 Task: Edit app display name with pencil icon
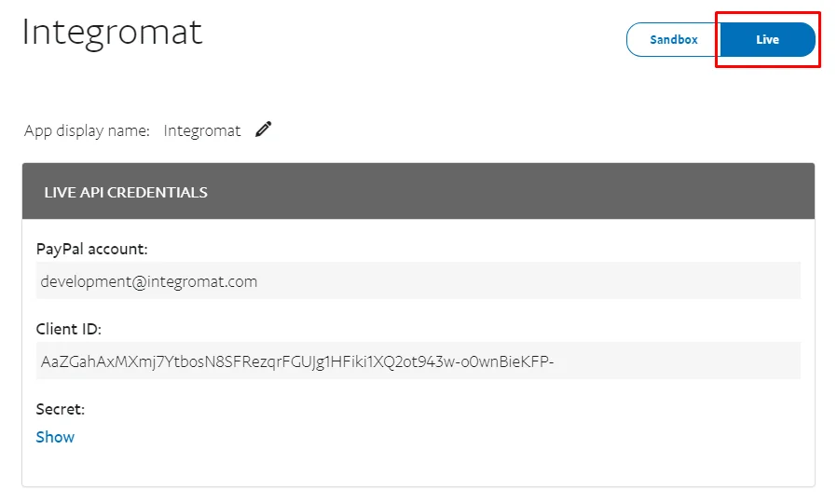pyautogui.click(x=263, y=129)
